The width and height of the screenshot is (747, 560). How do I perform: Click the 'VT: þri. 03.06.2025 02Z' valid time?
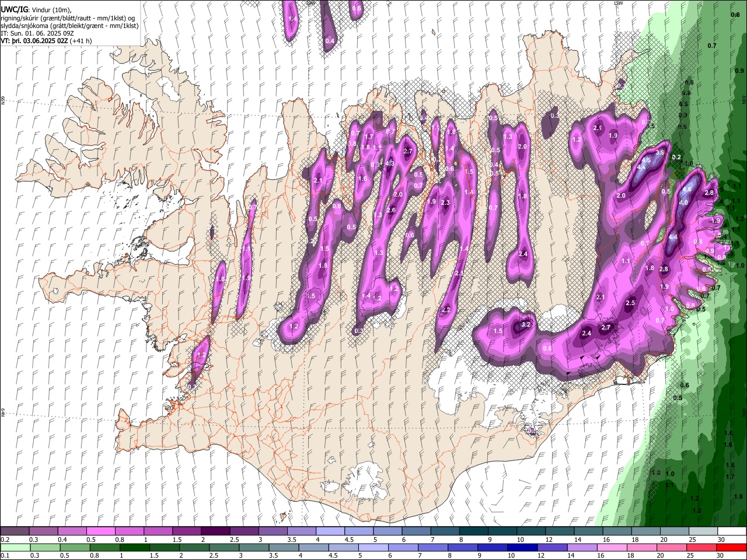34,41
